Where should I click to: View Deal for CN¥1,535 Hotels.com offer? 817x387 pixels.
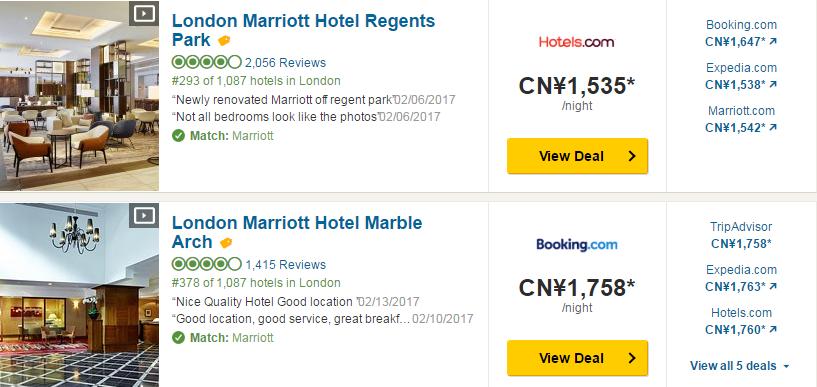577,156
